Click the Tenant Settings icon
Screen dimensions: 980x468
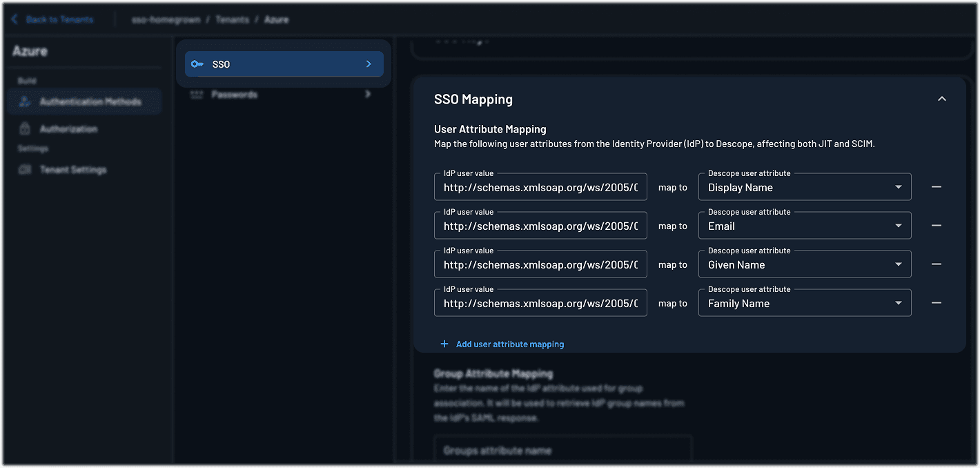(25, 170)
